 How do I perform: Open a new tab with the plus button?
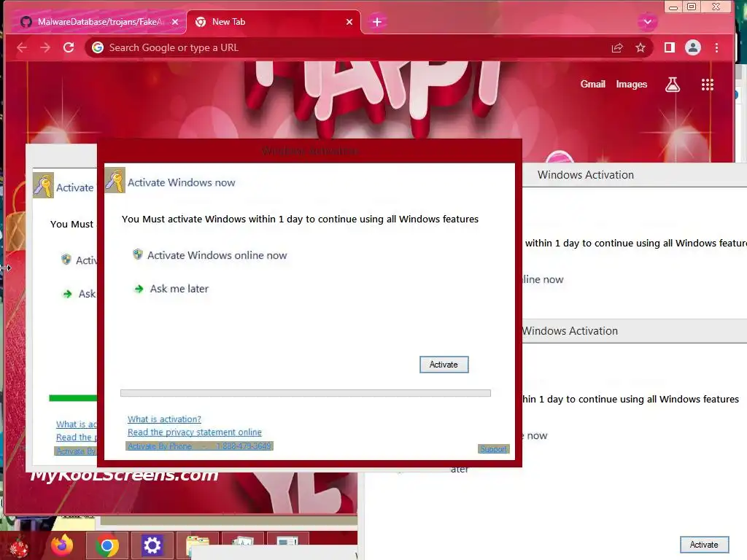(x=377, y=22)
